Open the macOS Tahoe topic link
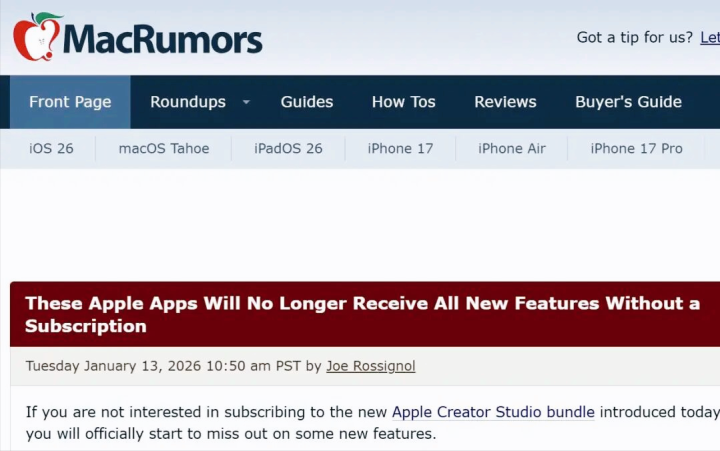The height and width of the screenshot is (451, 720). point(164,148)
